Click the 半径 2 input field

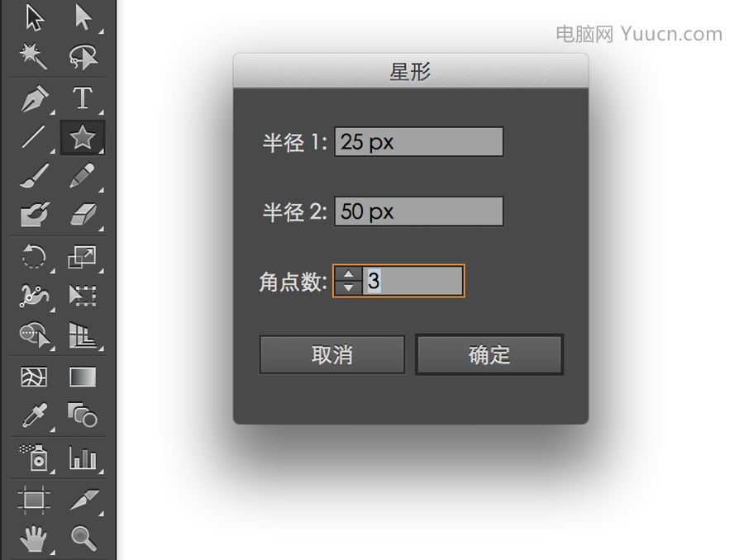coord(418,211)
